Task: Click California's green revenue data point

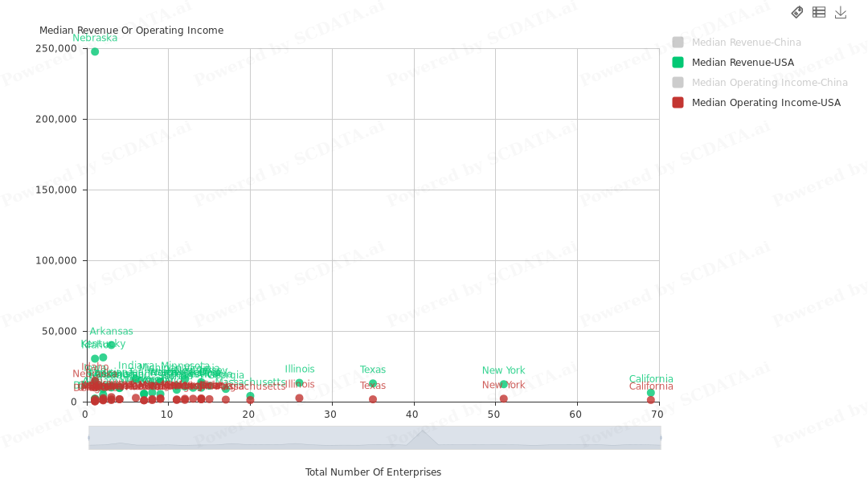Action: (651, 393)
